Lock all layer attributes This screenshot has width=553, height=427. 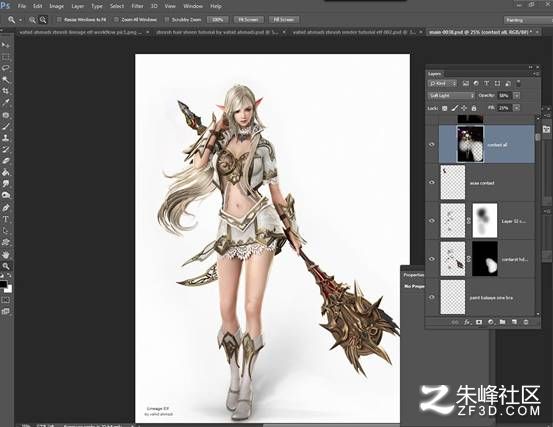474,108
